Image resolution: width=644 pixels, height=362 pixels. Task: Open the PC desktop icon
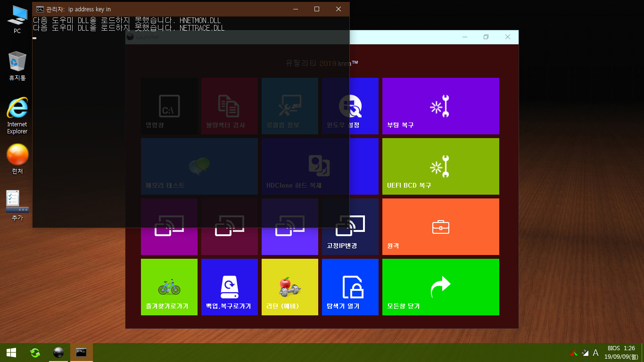pyautogui.click(x=17, y=20)
